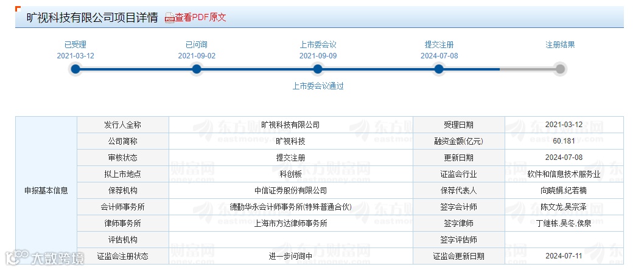Click the 提交注册 timeline dot
Viewport: 644px width, 270px height.
point(439,69)
